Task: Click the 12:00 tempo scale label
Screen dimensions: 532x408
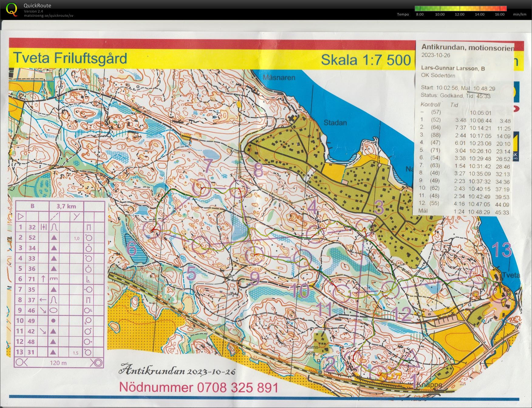Action: pos(459,14)
